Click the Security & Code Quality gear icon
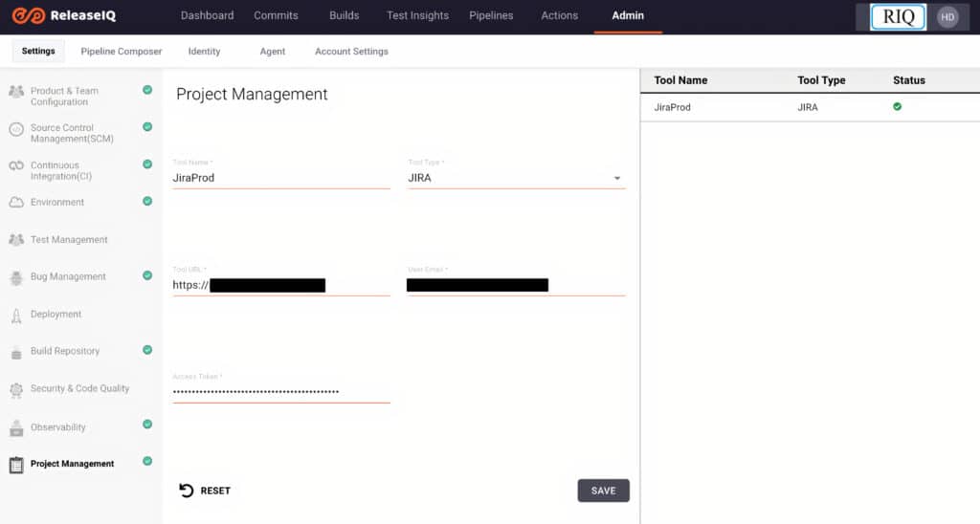This screenshot has height=524, width=980. 16,390
